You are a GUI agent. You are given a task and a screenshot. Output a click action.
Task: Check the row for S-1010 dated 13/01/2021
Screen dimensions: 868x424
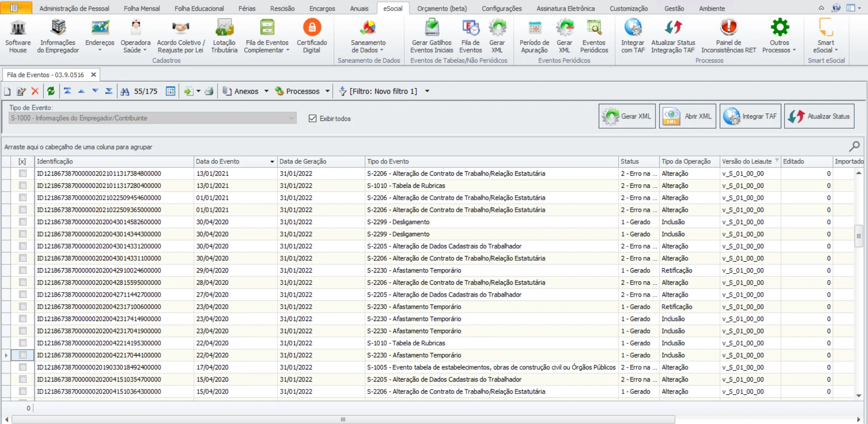pyautogui.click(x=23, y=185)
